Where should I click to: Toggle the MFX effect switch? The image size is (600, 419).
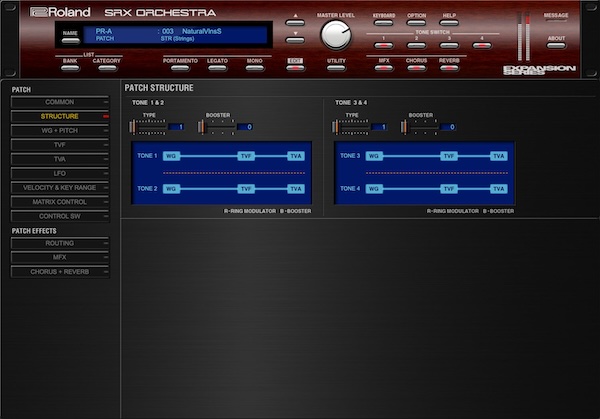(383, 68)
